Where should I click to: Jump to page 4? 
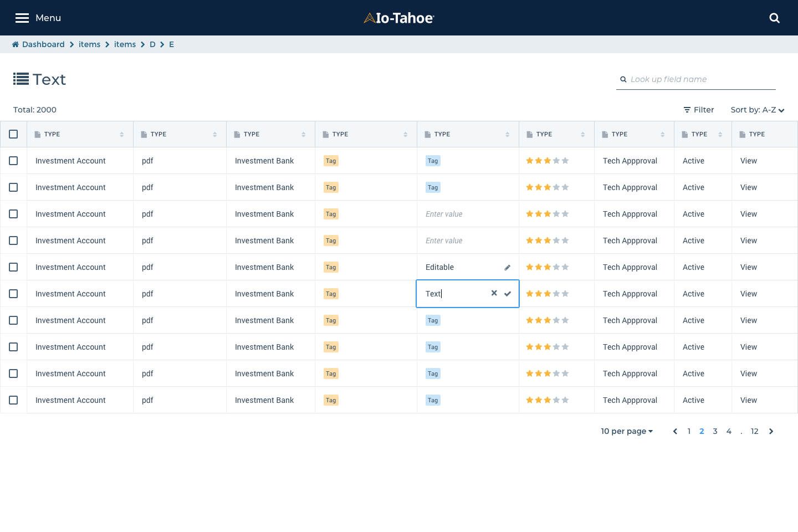729,431
